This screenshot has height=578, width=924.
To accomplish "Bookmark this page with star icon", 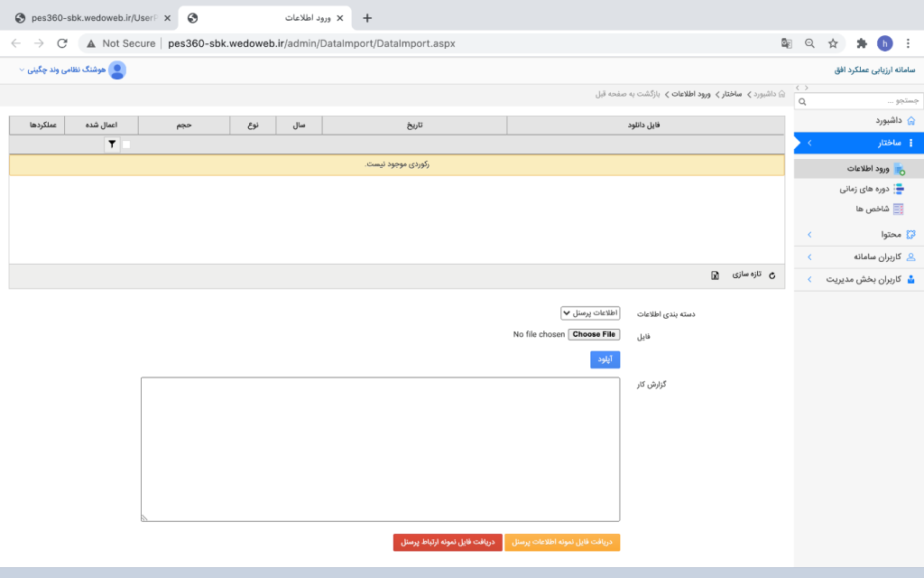I will coord(833,43).
